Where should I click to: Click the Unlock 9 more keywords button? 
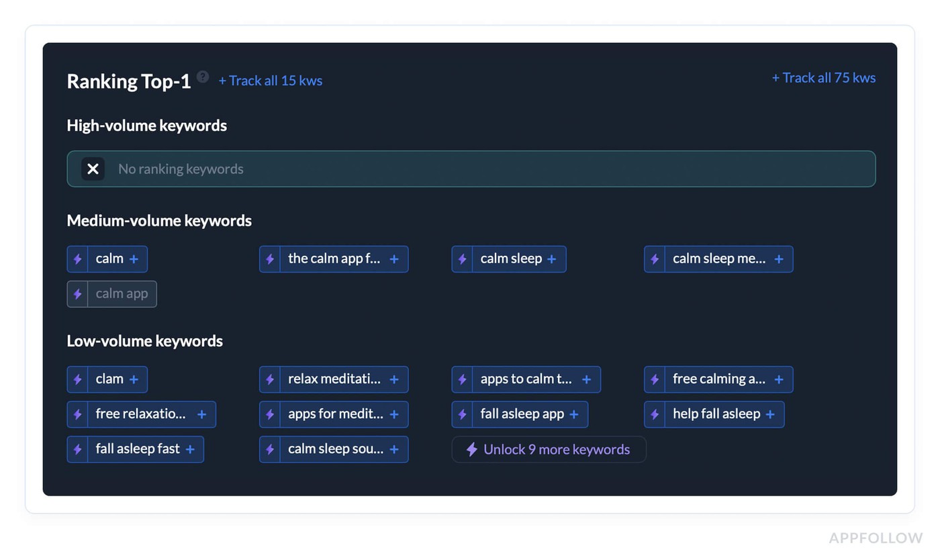pos(549,449)
